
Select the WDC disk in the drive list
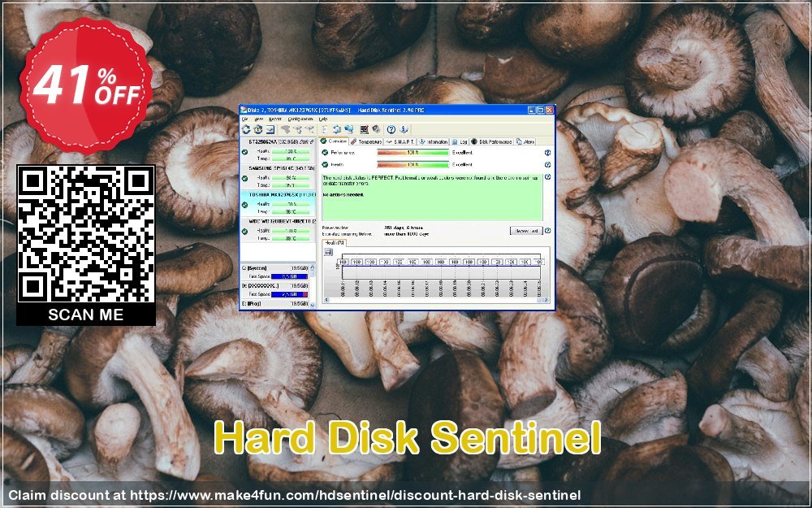278,230
